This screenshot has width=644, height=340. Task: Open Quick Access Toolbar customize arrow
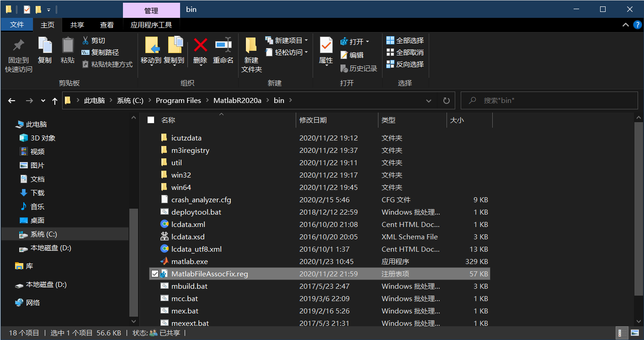coord(48,10)
